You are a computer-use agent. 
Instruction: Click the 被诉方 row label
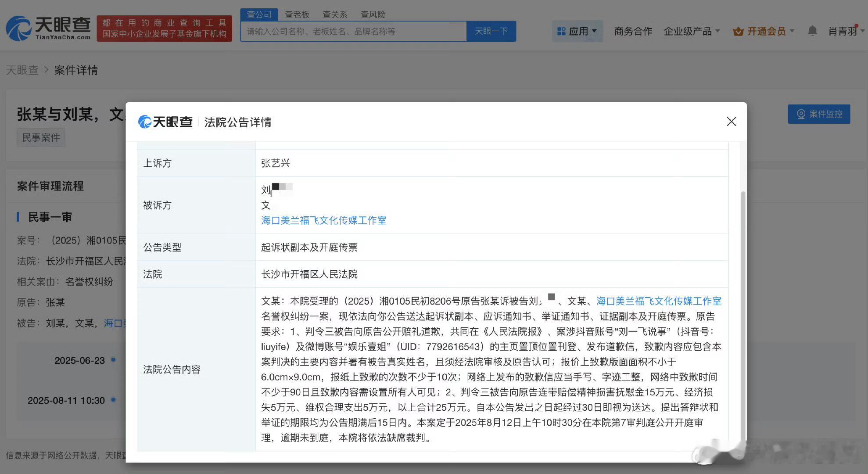(158, 205)
